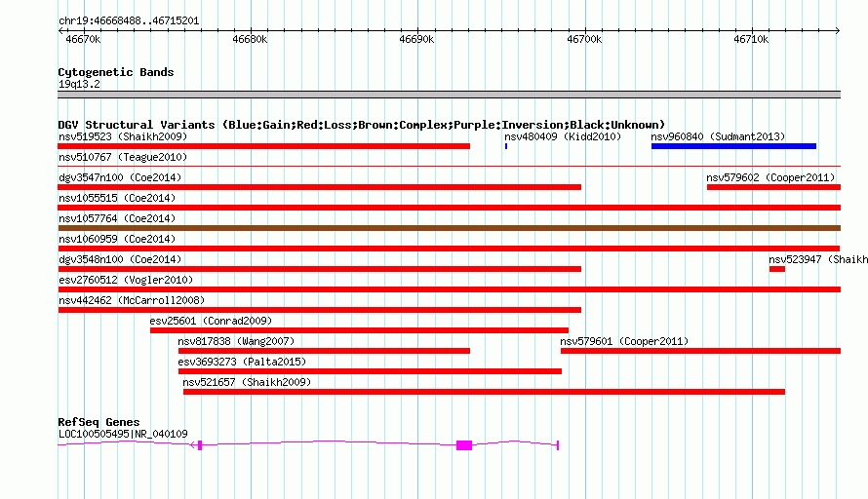Select the brown nsv1057764 complex variant bar
Viewport: 868px width, 499px height.
tap(449, 228)
